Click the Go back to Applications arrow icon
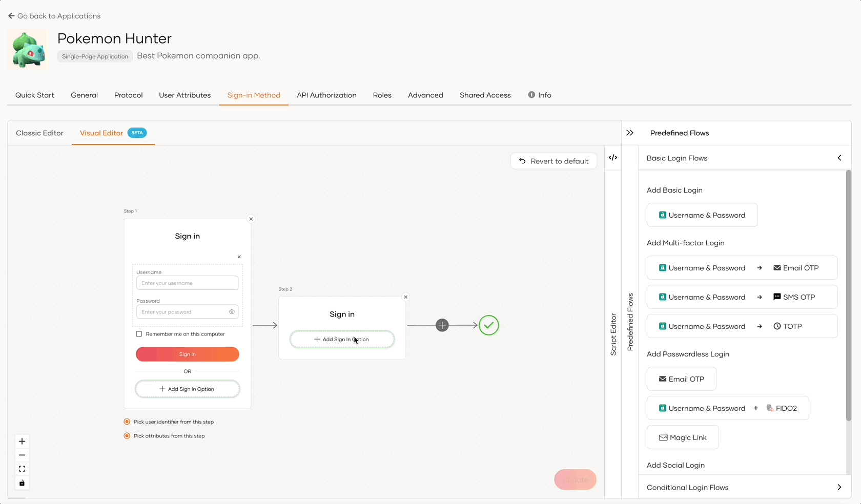 pos(11,16)
